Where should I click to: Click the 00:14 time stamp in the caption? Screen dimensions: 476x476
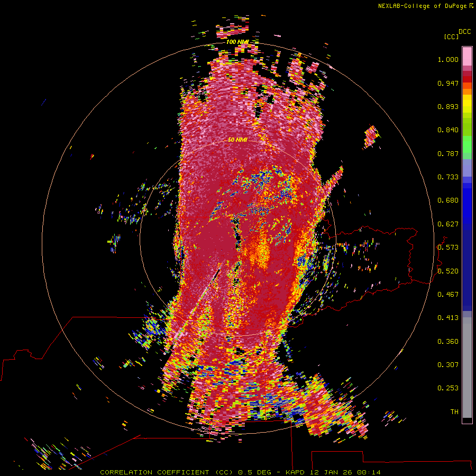point(369,472)
